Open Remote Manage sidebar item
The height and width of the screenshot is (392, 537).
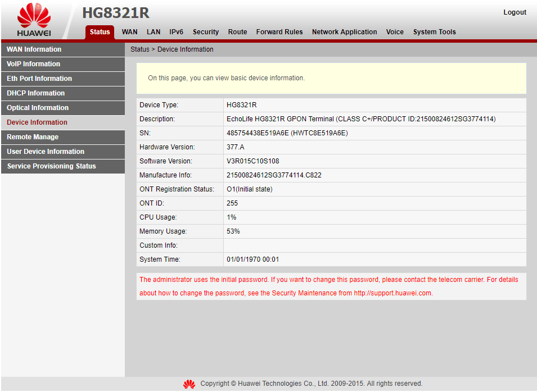[63, 137]
